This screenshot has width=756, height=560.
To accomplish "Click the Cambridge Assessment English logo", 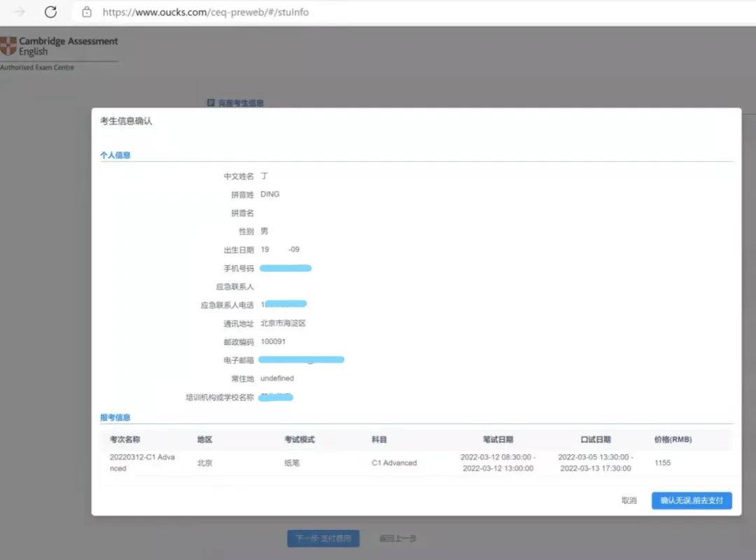I will pos(59,46).
